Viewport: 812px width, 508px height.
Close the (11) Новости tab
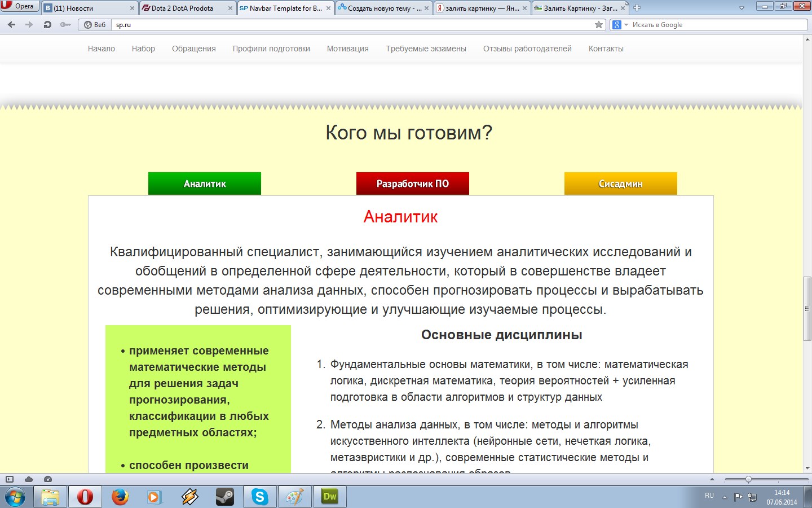point(132,8)
